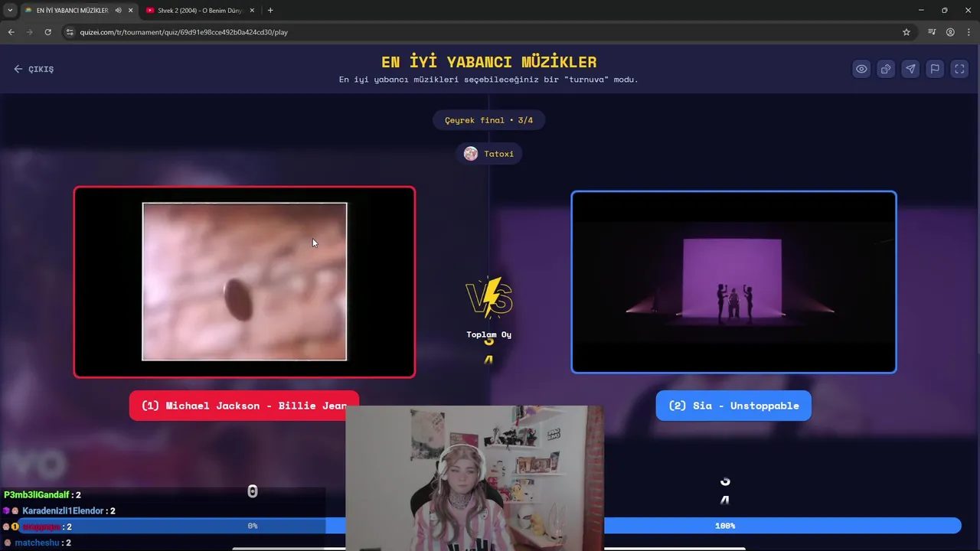The image size is (980, 551).
Task: Click the Çeyrek final 3/4 round badge
Action: [x=488, y=120]
